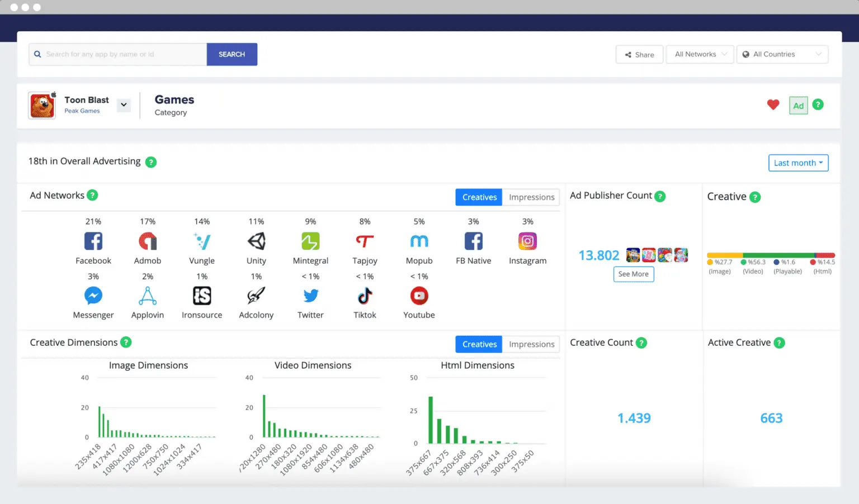Click the SEARCH button
This screenshot has height=504, width=859.
point(232,54)
